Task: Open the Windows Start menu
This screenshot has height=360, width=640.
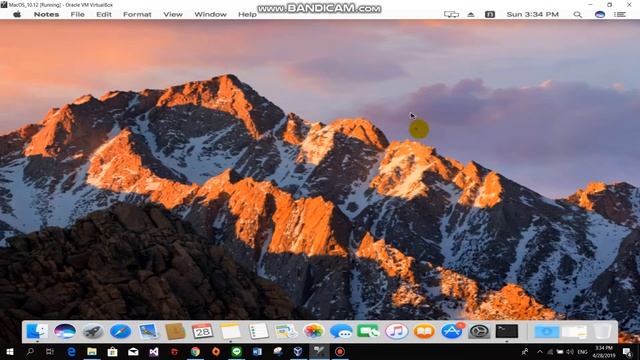Action: point(9,351)
